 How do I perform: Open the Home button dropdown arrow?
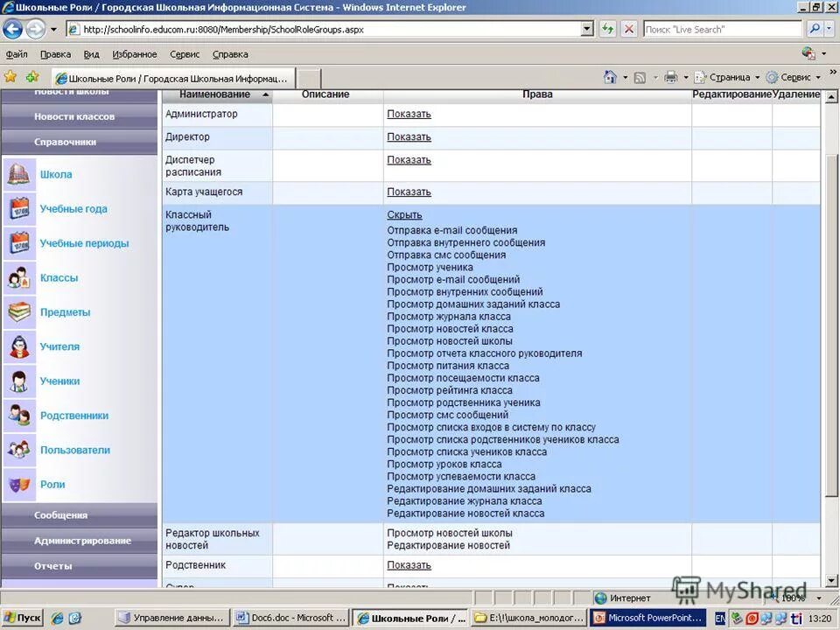[625, 78]
